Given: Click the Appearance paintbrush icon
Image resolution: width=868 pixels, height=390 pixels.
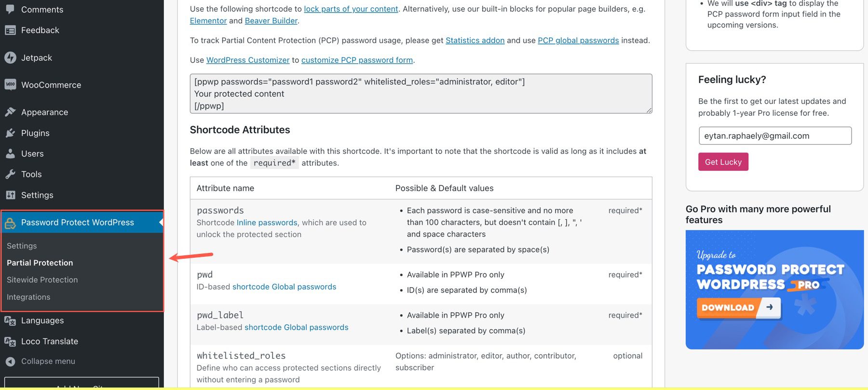Looking at the screenshot, I should point(10,112).
